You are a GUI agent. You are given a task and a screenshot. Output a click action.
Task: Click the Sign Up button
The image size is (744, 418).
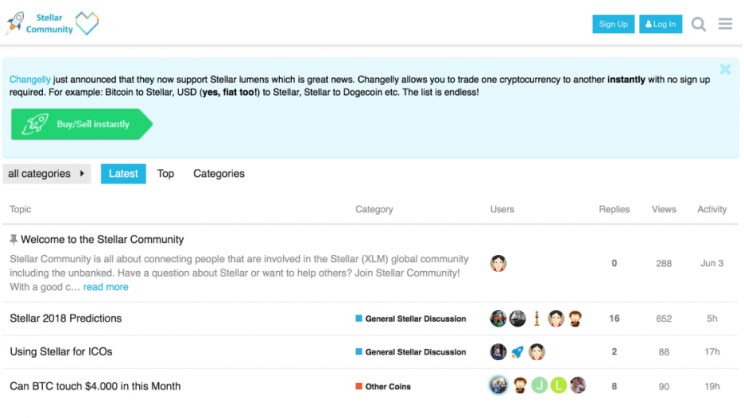pos(613,24)
